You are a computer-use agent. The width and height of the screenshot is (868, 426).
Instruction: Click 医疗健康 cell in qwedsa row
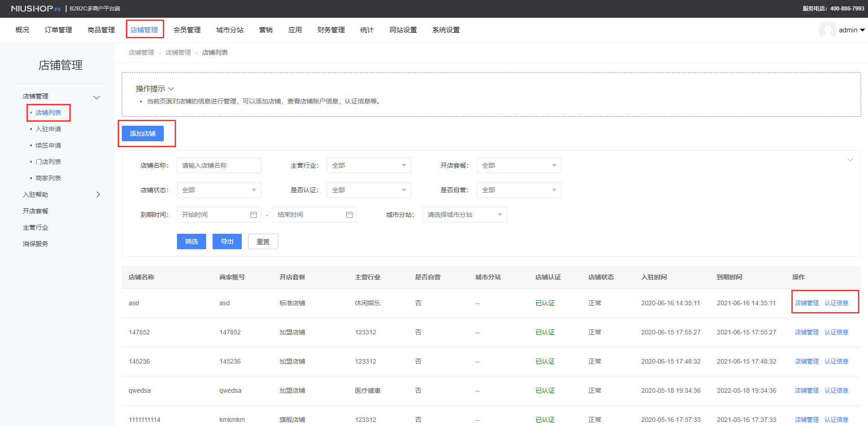click(x=368, y=390)
